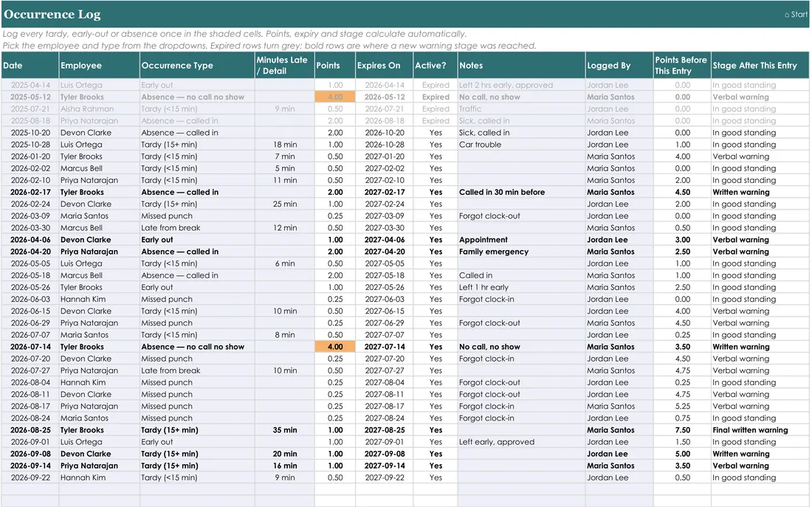Image resolution: width=812 pixels, height=507 pixels.
Task: Select the Date column header
Action: (30, 65)
